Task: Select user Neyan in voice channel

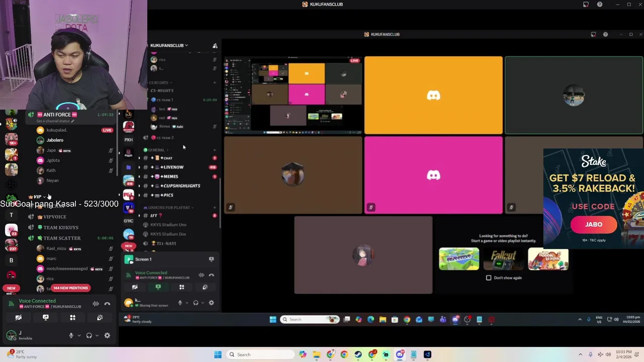Action: (x=52, y=180)
